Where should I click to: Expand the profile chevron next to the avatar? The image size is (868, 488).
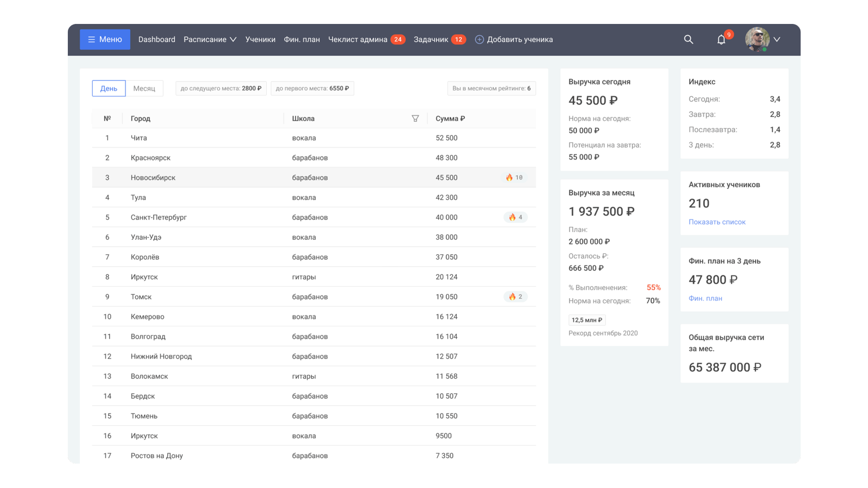click(777, 39)
